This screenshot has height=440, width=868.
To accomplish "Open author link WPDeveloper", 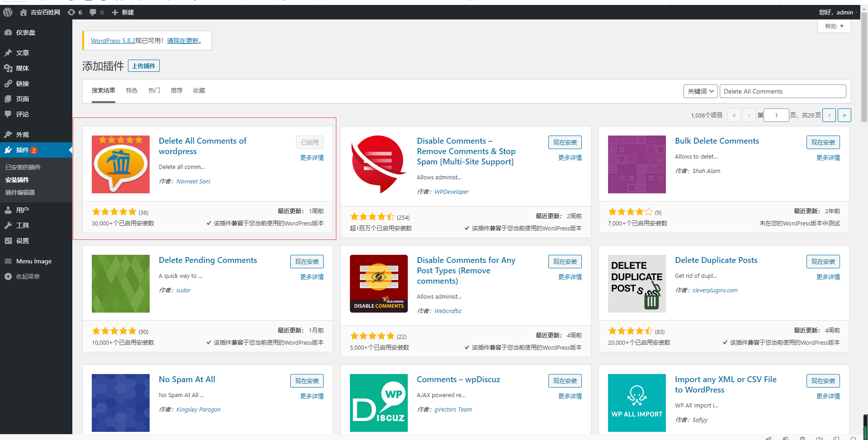I will click(x=452, y=192).
